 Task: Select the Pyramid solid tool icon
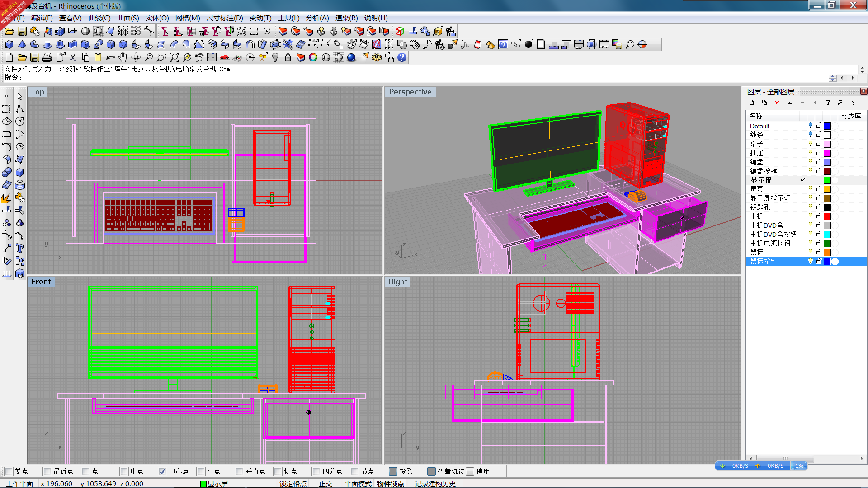[22, 44]
